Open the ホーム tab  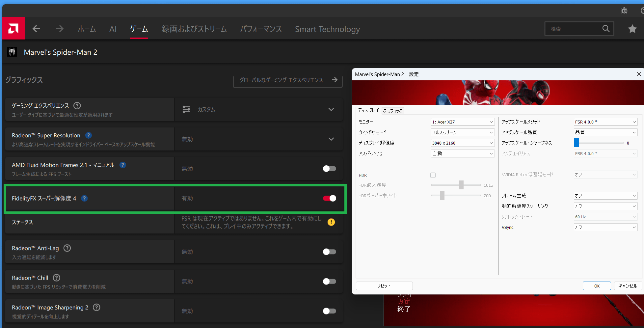pyautogui.click(x=87, y=29)
